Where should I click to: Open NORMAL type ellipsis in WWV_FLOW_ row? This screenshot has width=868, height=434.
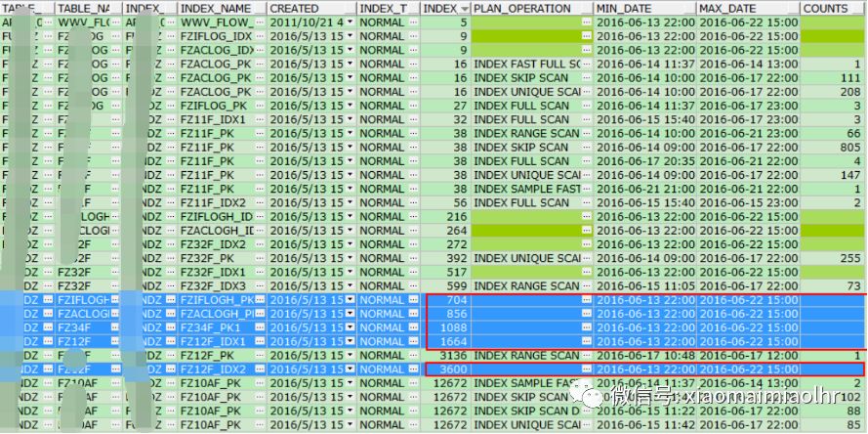point(414,22)
